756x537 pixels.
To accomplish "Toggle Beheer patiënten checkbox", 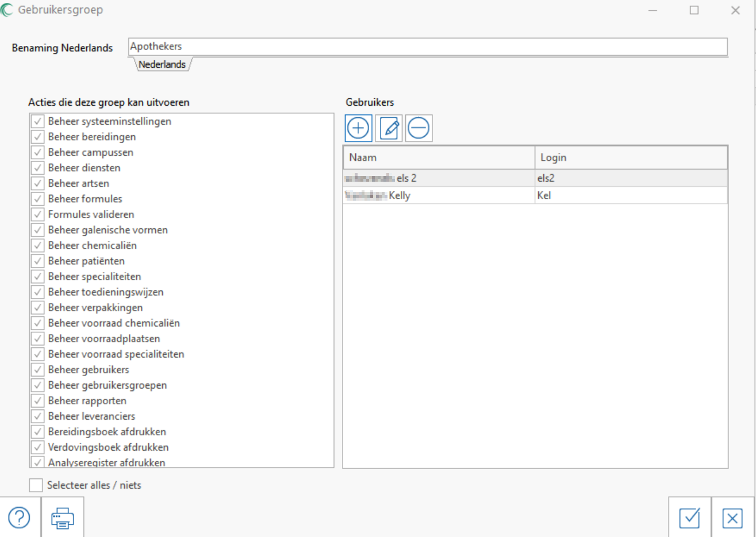I will point(38,261).
